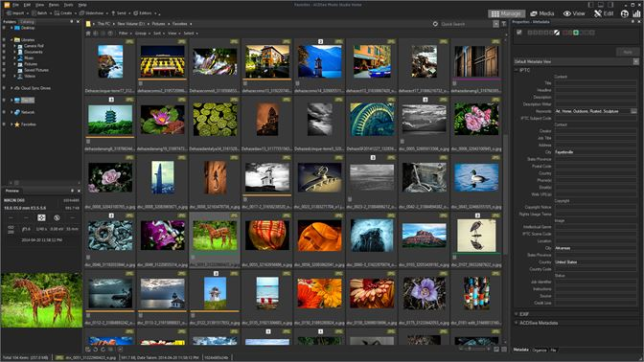Select the green color label swatch
644x362 pixels.
coord(576,33)
